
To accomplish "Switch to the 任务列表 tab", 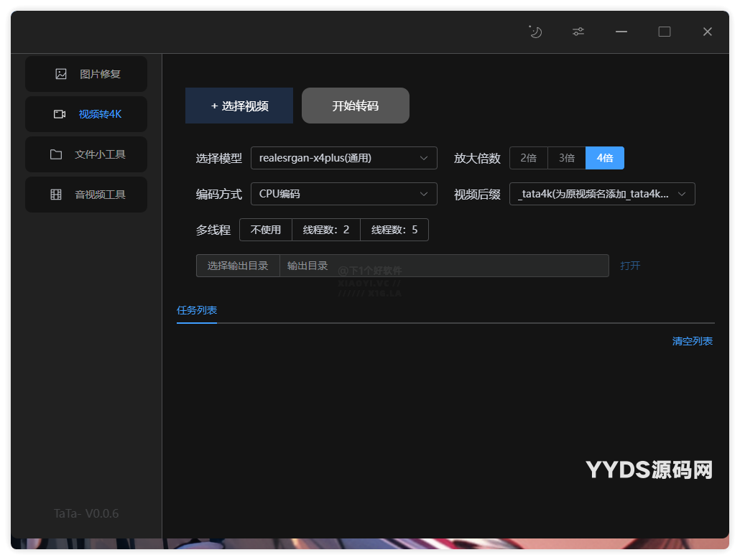I will pyautogui.click(x=197, y=310).
